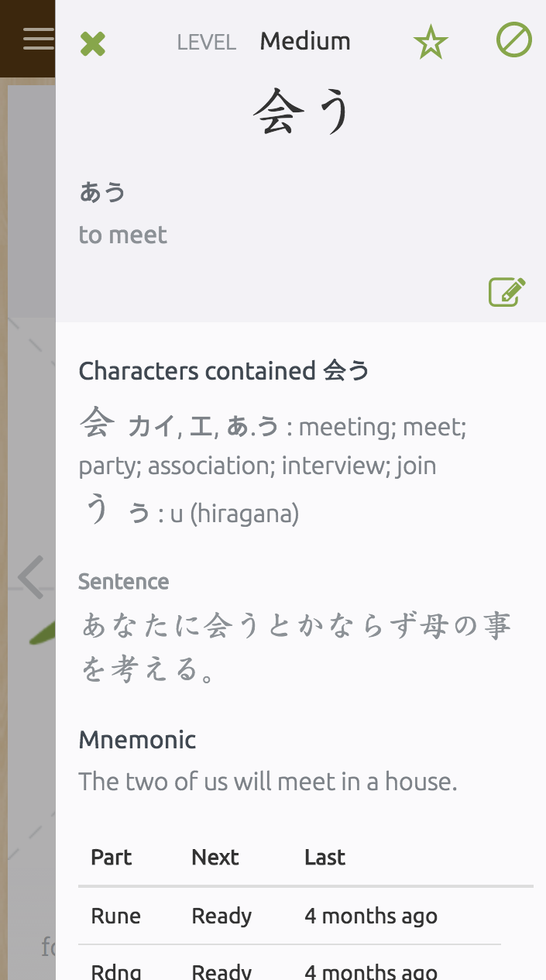Click the Mnemonic heading
Viewport: 546px width, 980px height.
(137, 740)
